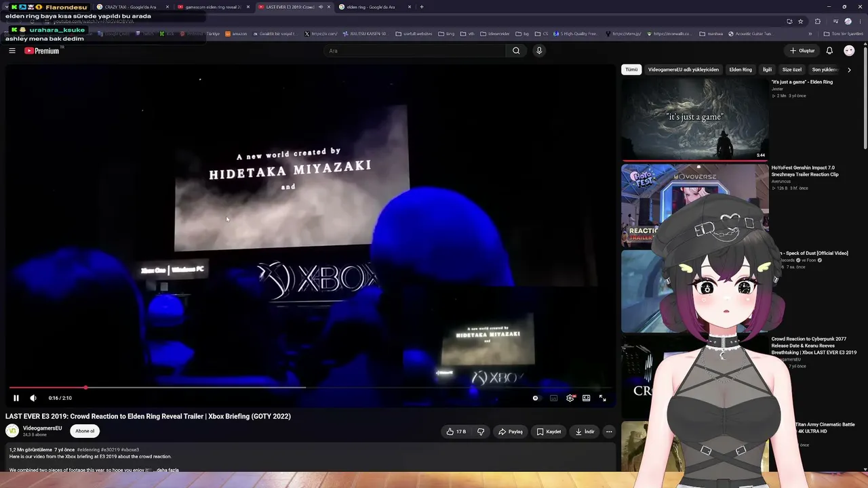
Task: Enter fullscreen mode
Action: point(602,398)
